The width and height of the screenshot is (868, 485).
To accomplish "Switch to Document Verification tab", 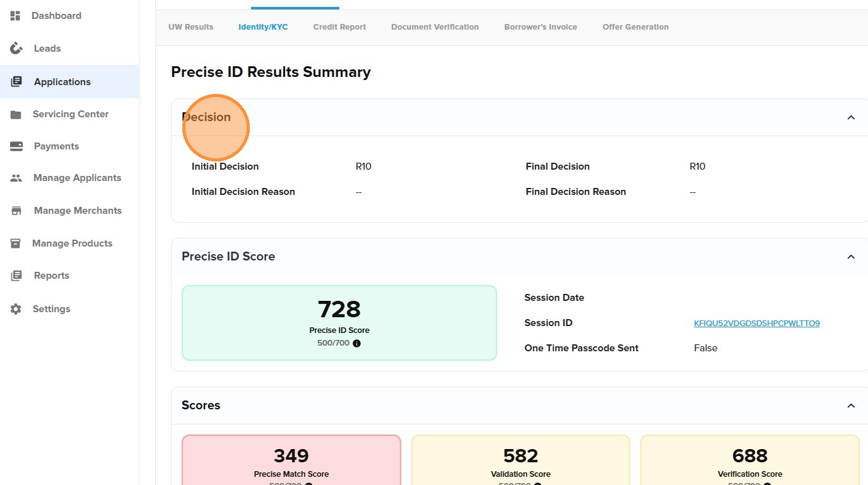I will [435, 27].
